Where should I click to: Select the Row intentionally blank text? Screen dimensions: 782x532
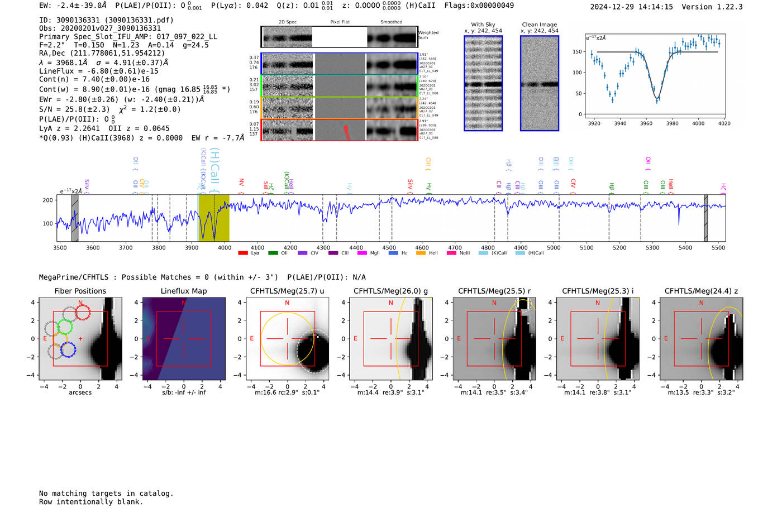[91, 502]
